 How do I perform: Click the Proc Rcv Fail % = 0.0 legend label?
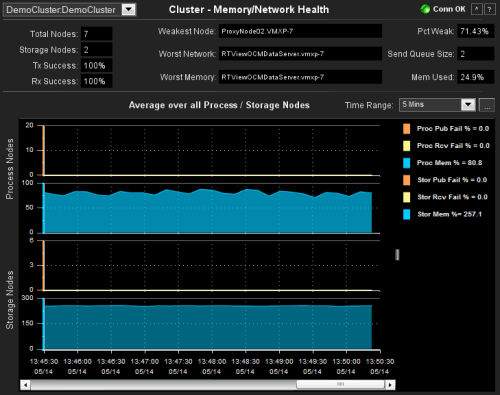pos(453,146)
